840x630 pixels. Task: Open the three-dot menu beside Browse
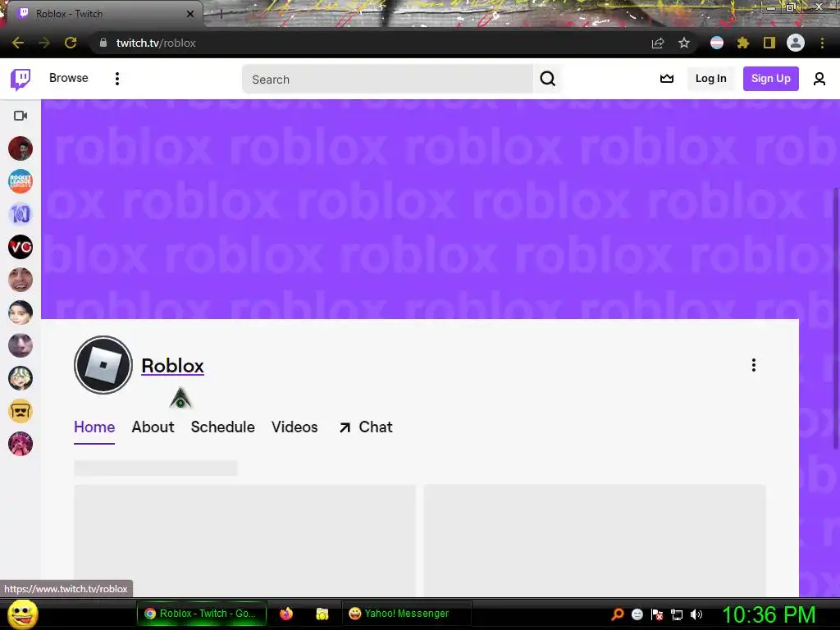tap(116, 79)
